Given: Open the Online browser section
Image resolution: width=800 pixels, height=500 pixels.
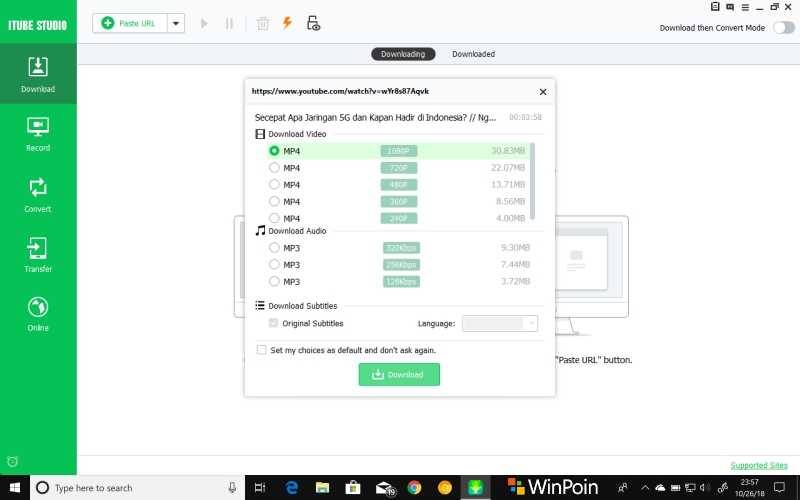Looking at the screenshot, I should click(38, 314).
